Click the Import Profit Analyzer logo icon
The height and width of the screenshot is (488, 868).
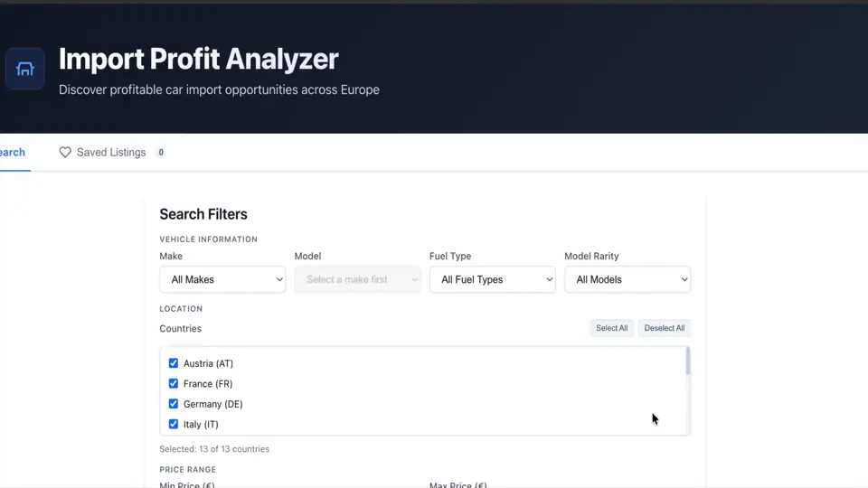click(24, 69)
